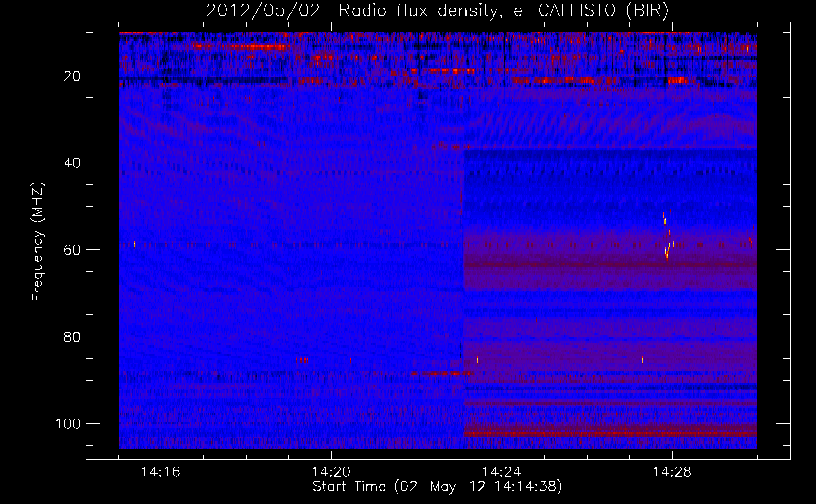Click the 'Start Time (02-May-12 14:14:38)' label
Viewport: 816px width, 504px height.
(437, 487)
